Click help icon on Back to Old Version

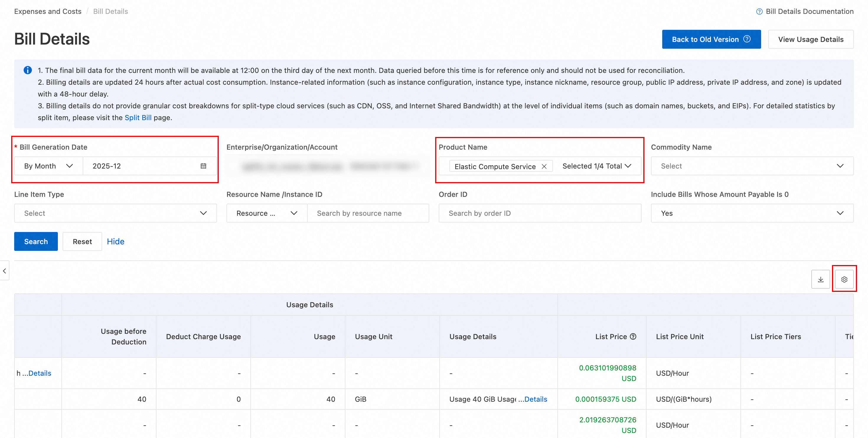click(x=747, y=39)
